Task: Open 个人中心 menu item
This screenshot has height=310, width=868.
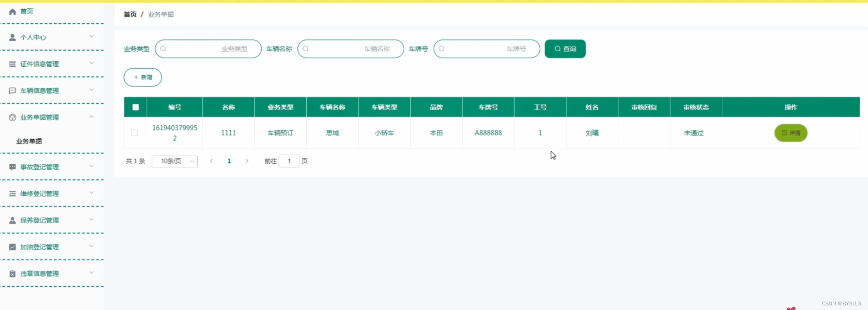Action: tap(33, 38)
